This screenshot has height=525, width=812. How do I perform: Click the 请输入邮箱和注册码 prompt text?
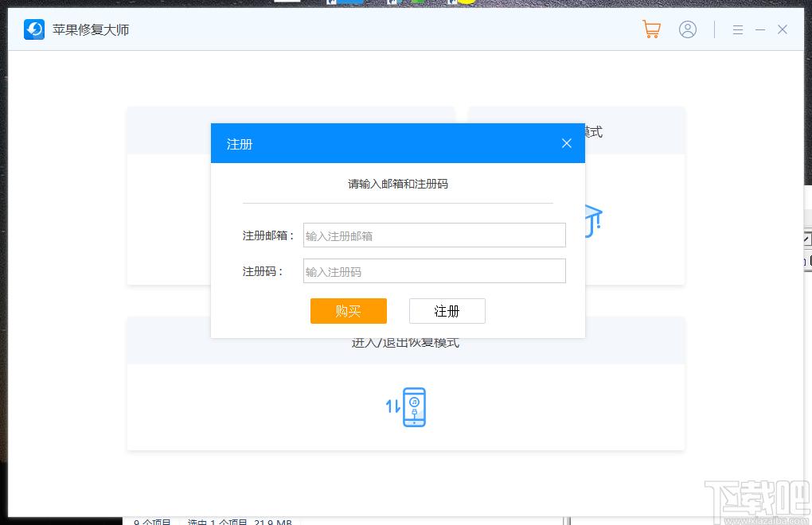[398, 184]
